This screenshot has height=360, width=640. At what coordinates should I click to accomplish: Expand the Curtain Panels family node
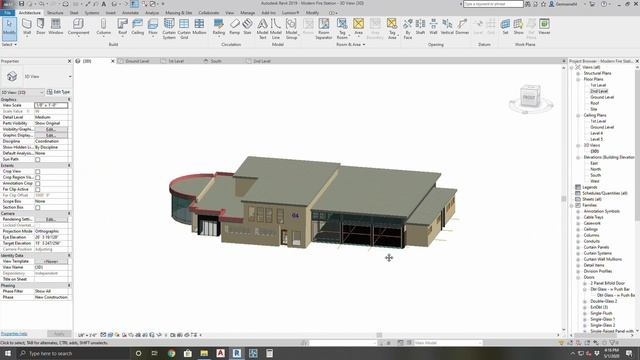(x=578, y=247)
